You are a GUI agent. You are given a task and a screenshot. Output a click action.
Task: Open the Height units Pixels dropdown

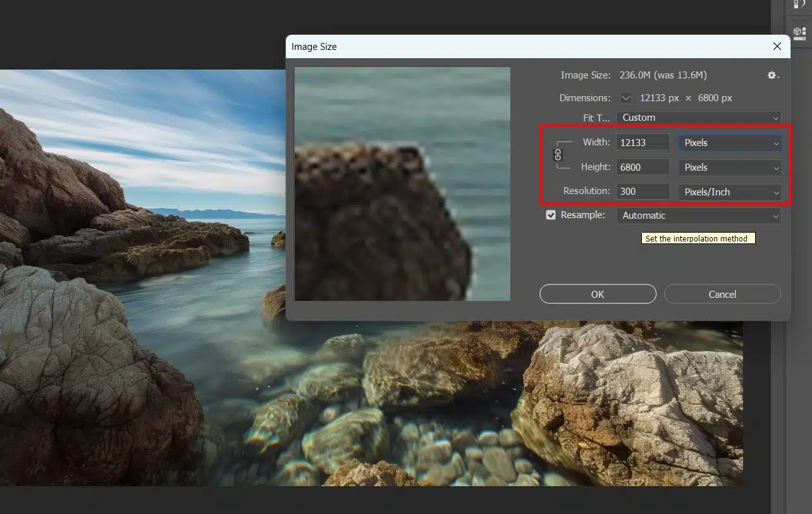coord(730,168)
